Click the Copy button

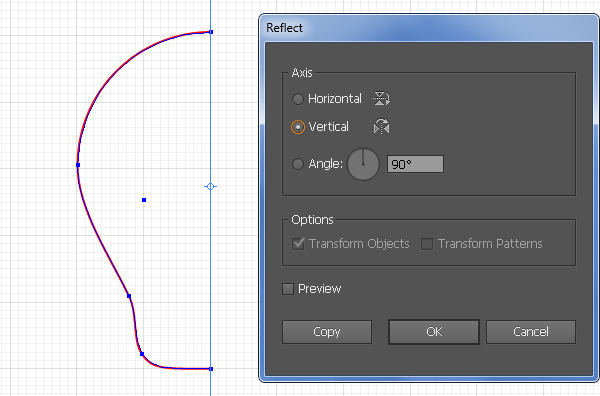pos(327,332)
